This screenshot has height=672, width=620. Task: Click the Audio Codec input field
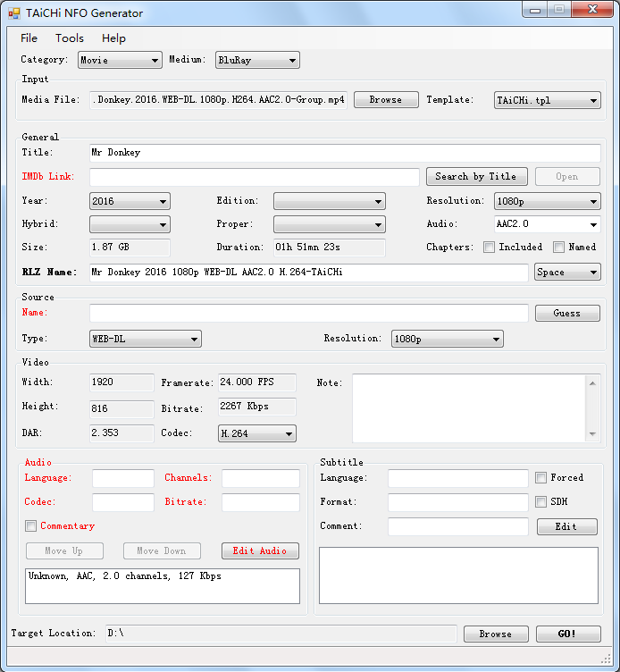click(123, 502)
